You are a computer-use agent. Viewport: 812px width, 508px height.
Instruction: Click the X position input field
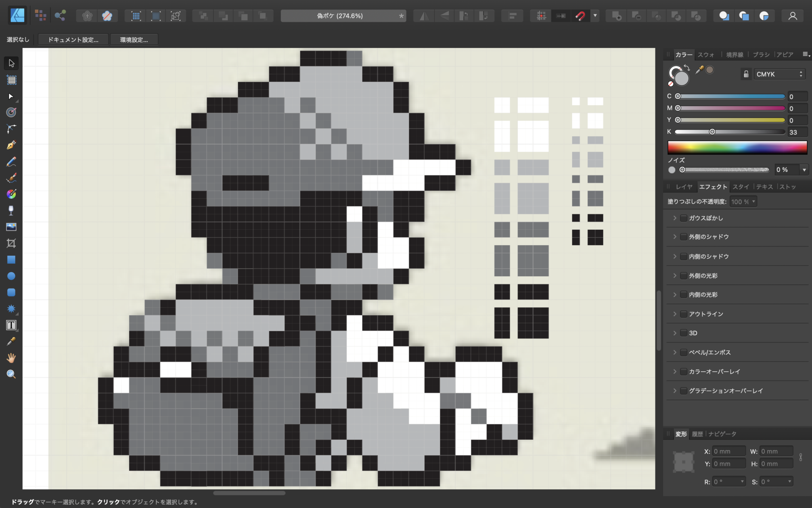click(x=728, y=451)
